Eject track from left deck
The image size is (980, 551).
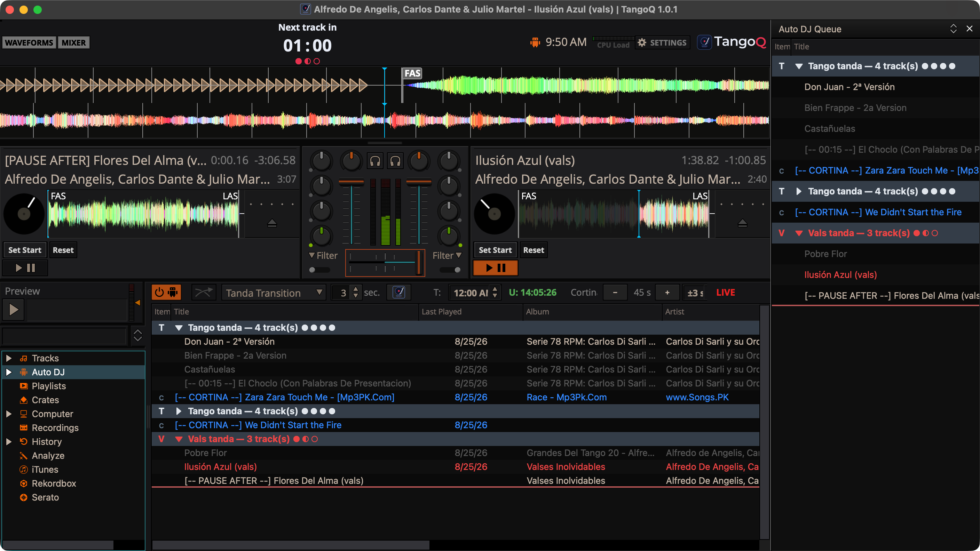point(272,223)
